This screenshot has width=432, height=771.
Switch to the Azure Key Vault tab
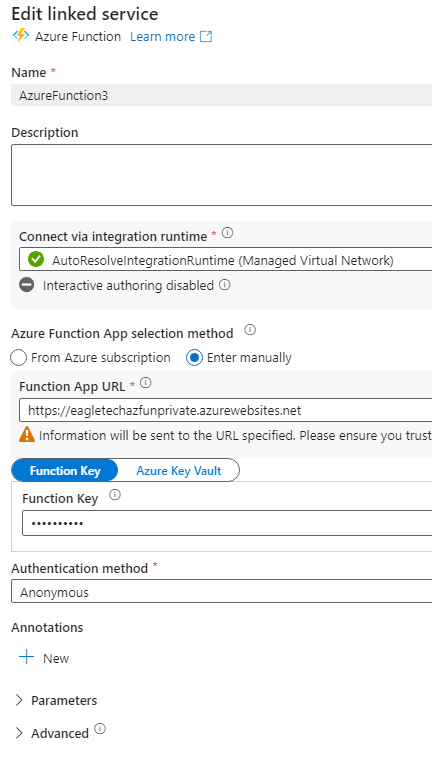[178, 471]
